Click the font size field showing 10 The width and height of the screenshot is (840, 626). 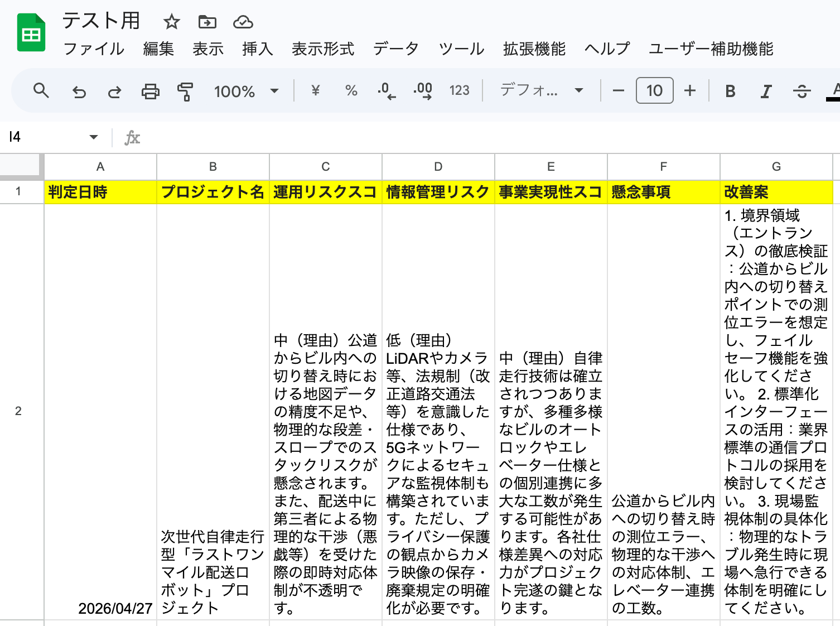pyautogui.click(x=654, y=90)
